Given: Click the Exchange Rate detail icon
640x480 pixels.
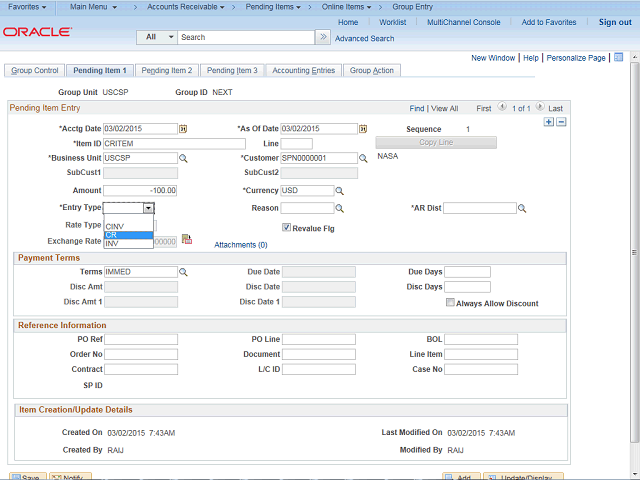Looking at the screenshot, I should (x=186, y=240).
